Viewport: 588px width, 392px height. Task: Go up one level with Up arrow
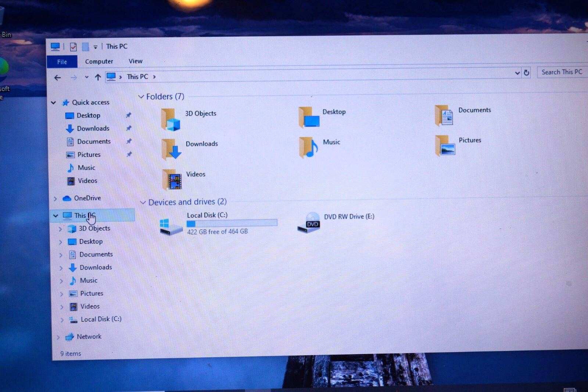tap(98, 77)
